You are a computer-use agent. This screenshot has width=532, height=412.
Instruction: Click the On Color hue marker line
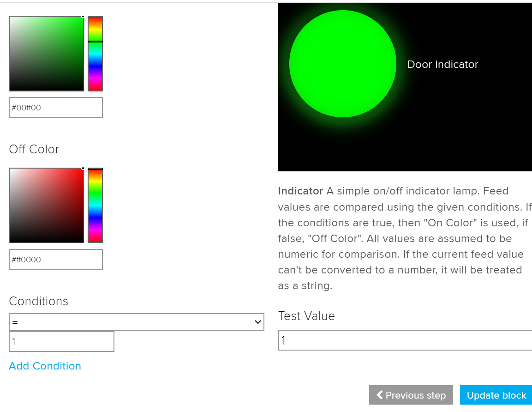[x=95, y=42]
